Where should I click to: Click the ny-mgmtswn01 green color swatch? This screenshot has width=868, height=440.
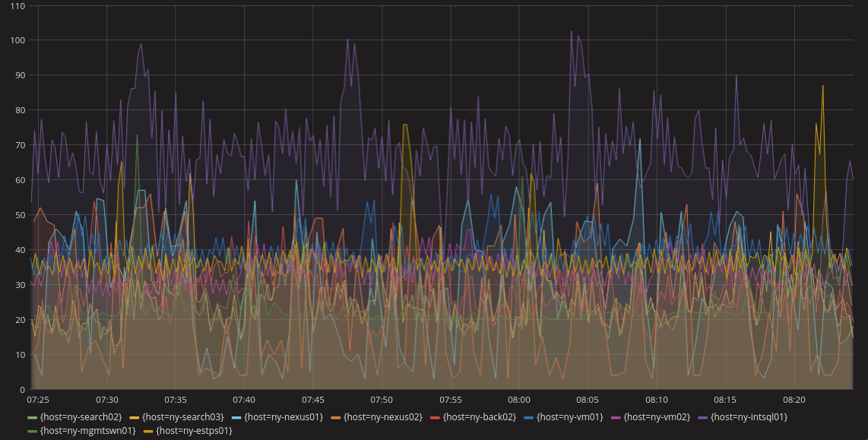click(33, 431)
